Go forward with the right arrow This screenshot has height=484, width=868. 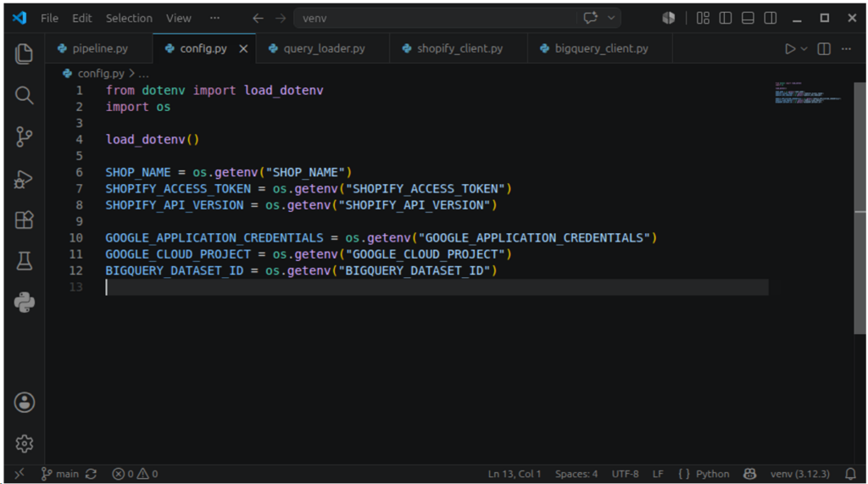[x=281, y=19]
